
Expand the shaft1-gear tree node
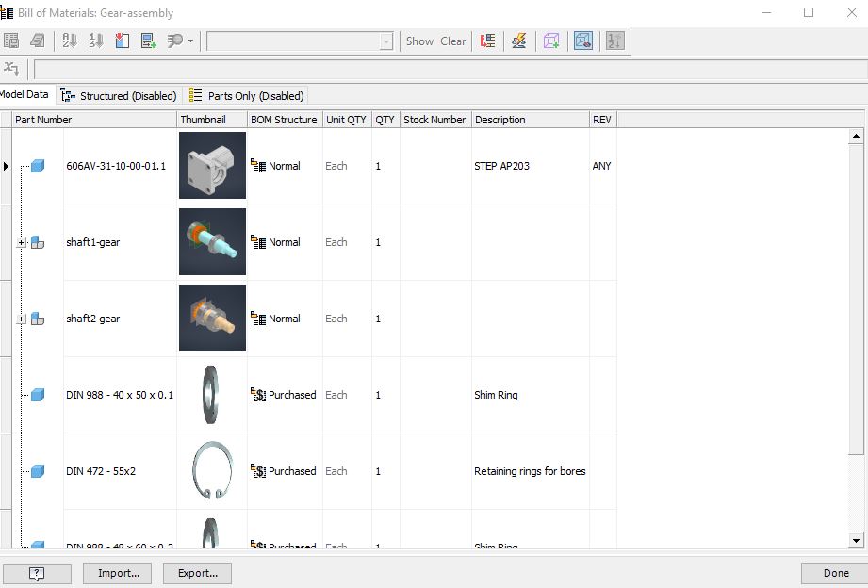(22, 243)
